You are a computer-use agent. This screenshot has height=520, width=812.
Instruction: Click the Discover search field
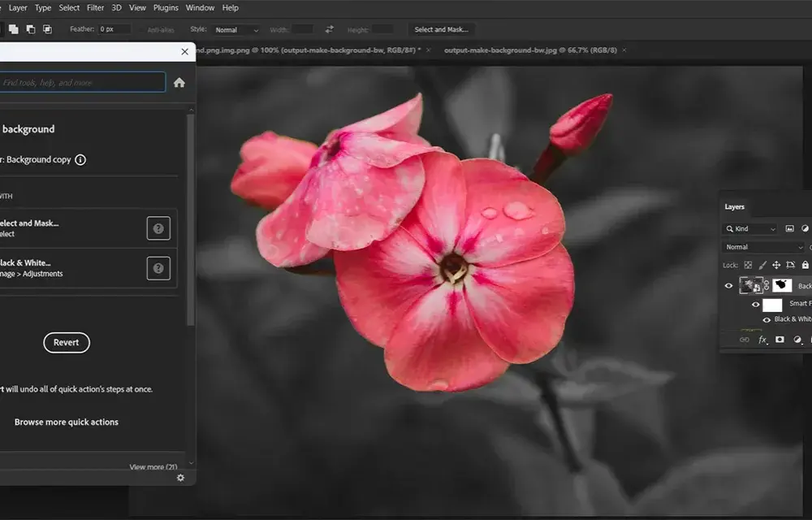pyautogui.click(x=82, y=82)
